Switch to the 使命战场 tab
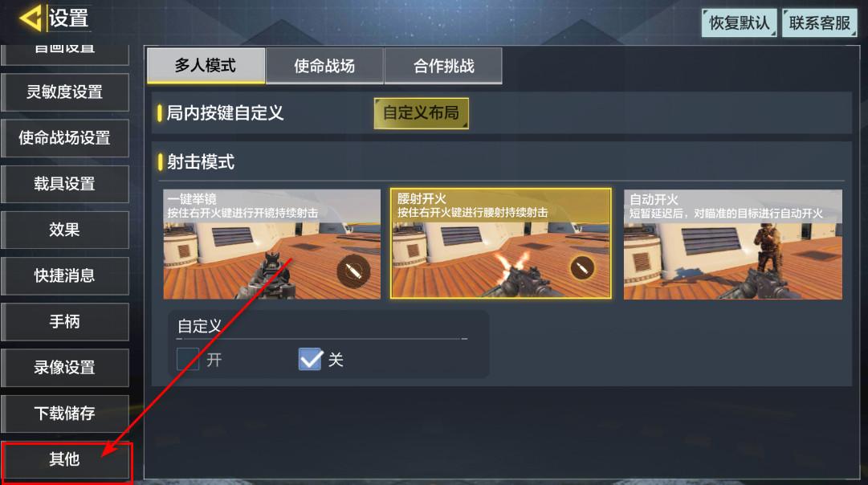This screenshot has width=868, height=485. pos(324,66)
